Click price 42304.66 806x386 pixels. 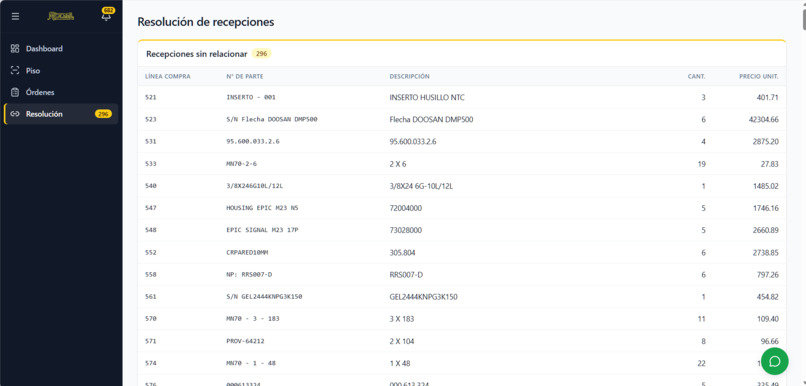pyautogui.click(x=764, y=119)
